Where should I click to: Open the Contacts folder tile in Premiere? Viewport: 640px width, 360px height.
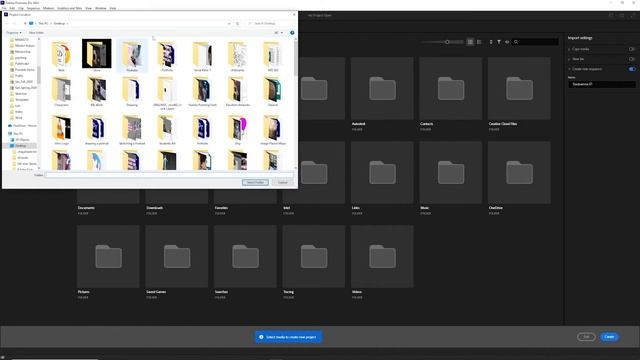click(451, 89)
